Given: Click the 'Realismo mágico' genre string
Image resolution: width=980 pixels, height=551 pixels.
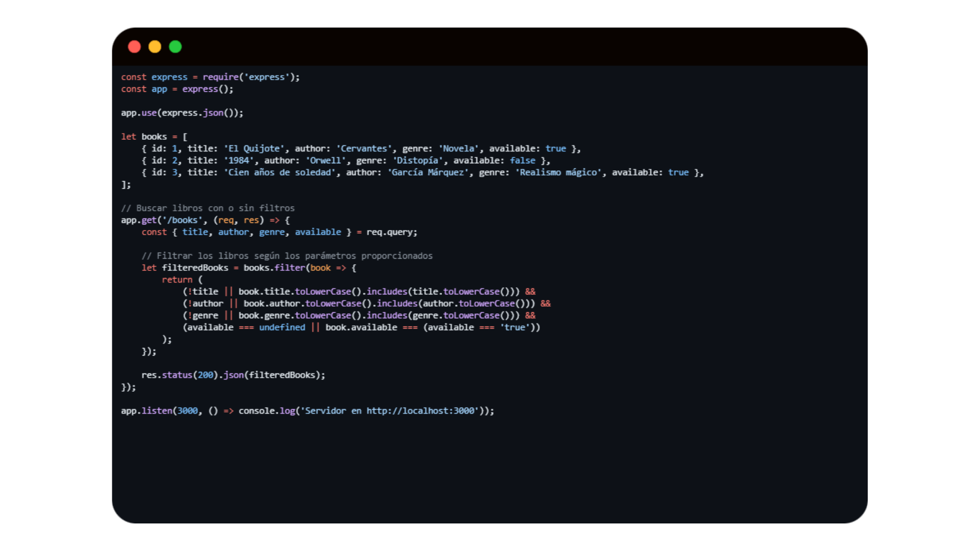Looking at the screenshot, I should [x=558, y=172].
